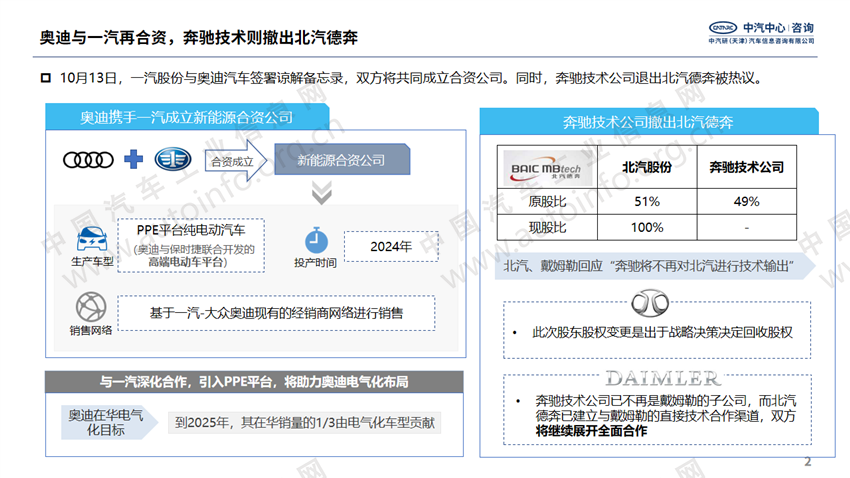Click the 奔驰技术公司 table header
The height and width of the screenshot is (478, 850).
click(x=746, y=167)
